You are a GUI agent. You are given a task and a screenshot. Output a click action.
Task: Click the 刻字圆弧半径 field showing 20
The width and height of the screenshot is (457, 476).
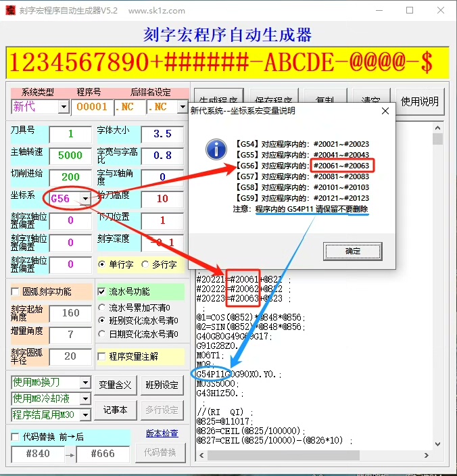70,356
